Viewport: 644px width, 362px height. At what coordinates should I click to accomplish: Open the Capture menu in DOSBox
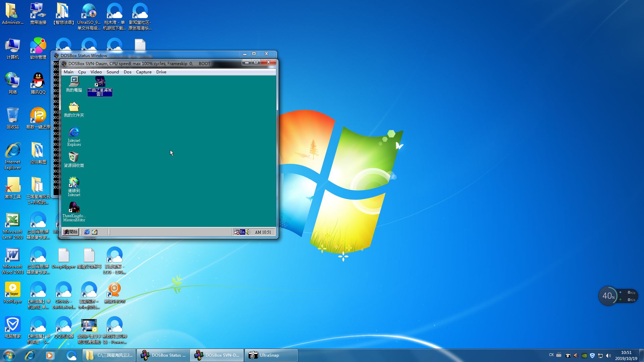tap(144, 72)
